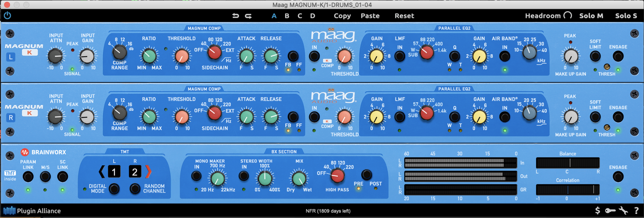Image resolution: width=644 pixels, height=218 pixels.
Task: Click the Paste settings button
Action: tap(370, 16)
